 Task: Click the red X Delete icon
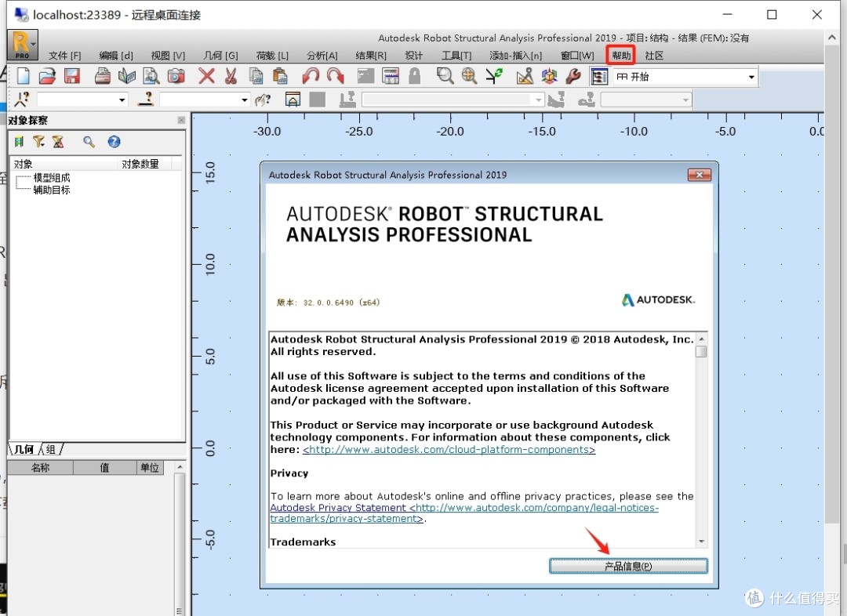tap(206, 76)
